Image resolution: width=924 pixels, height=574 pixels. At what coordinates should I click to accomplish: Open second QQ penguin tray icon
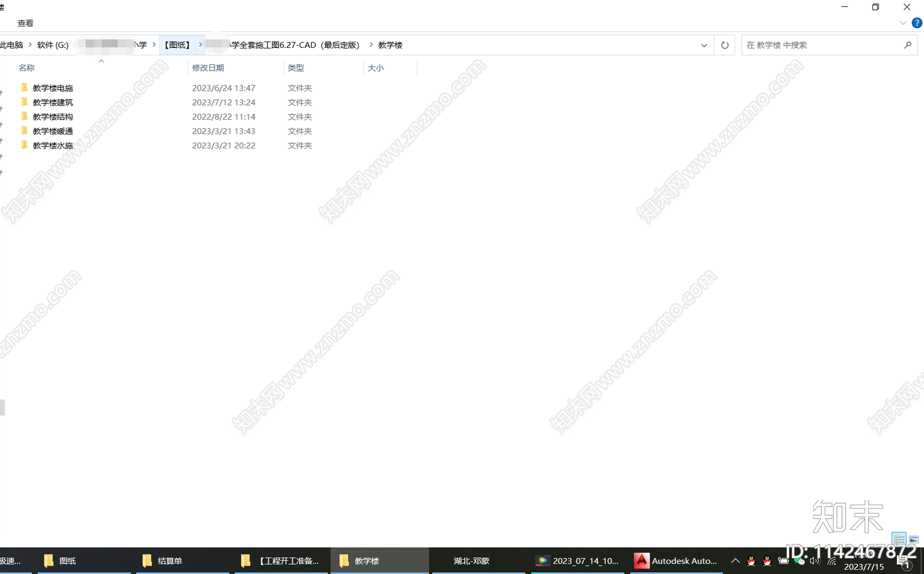[767, 561]
